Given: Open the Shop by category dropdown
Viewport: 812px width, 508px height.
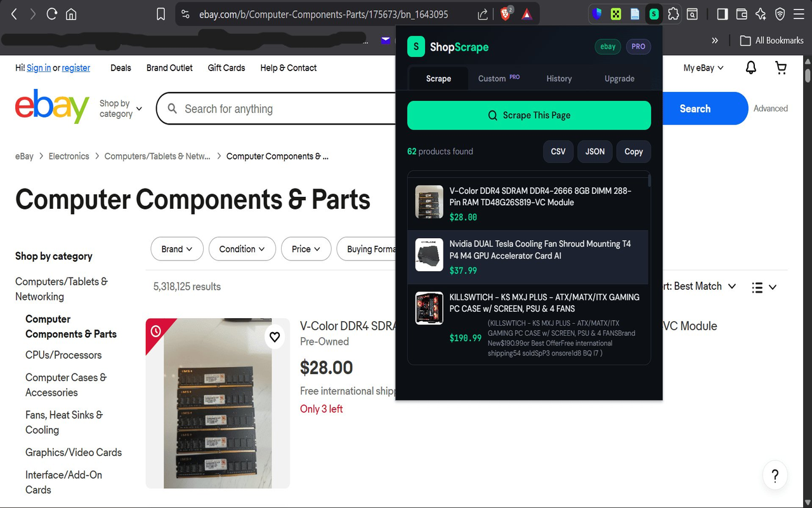Looking at the screenshot, I should [x=121, y=109].
